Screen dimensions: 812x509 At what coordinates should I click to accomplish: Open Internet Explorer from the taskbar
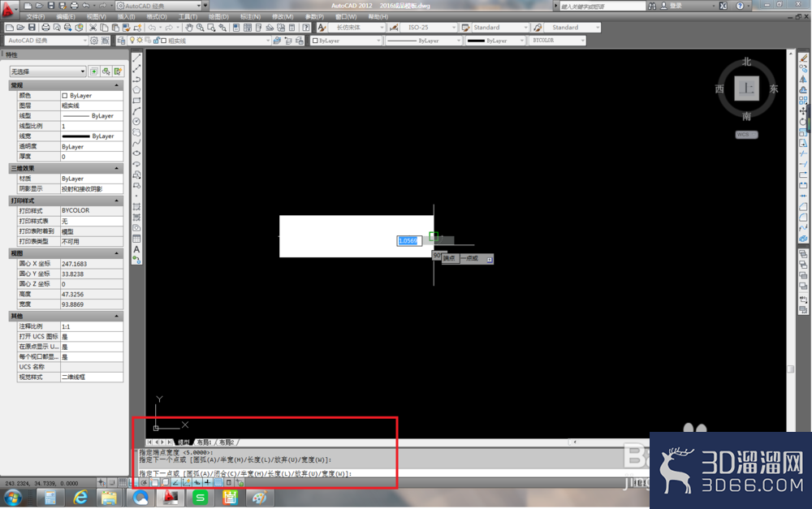pyautogui.click(x=80, y=498)
